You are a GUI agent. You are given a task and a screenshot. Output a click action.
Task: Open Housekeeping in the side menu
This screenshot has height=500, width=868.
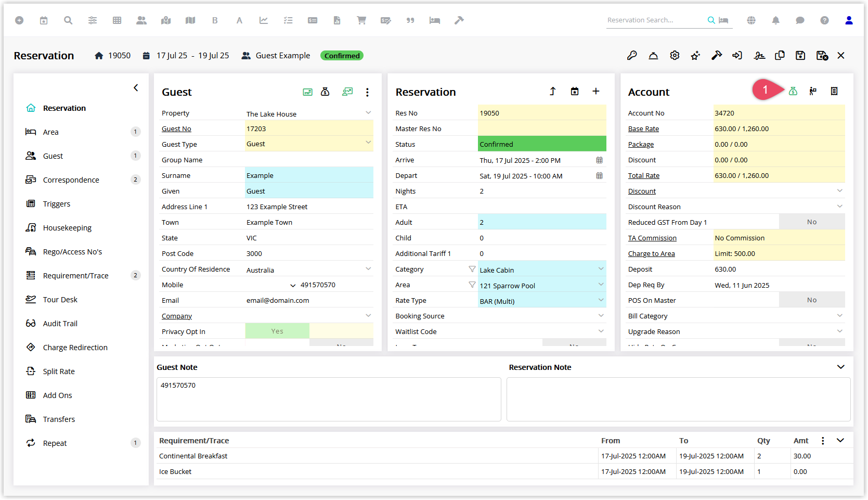pyautogui.click(x=67, y=228)
